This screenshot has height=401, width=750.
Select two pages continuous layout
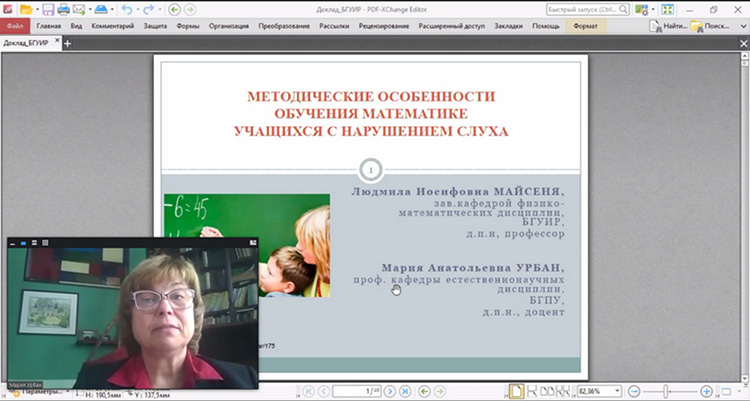[x=563, y=391]
